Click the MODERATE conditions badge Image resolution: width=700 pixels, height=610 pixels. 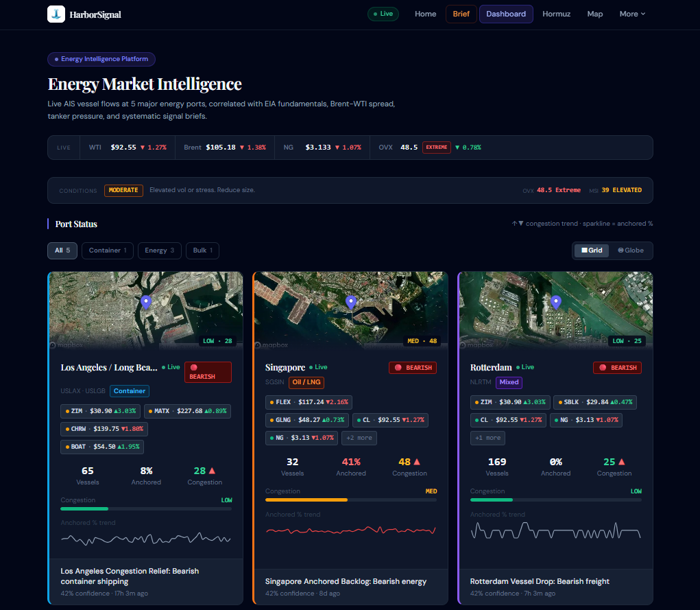(123, 190)
